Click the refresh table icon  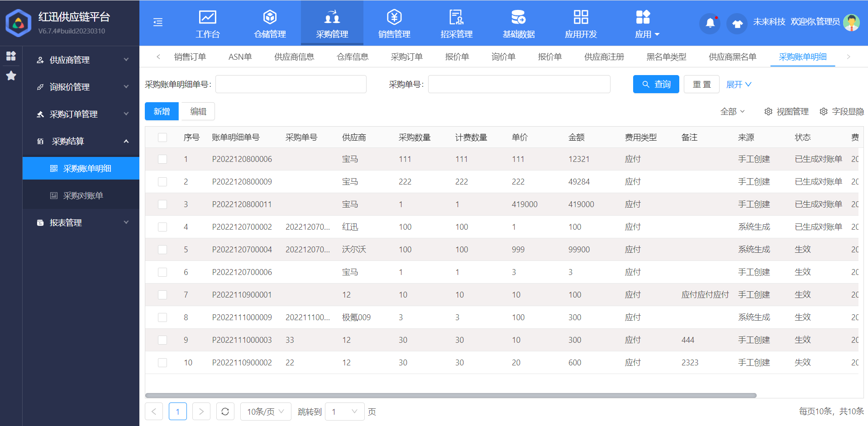(225, 412)
